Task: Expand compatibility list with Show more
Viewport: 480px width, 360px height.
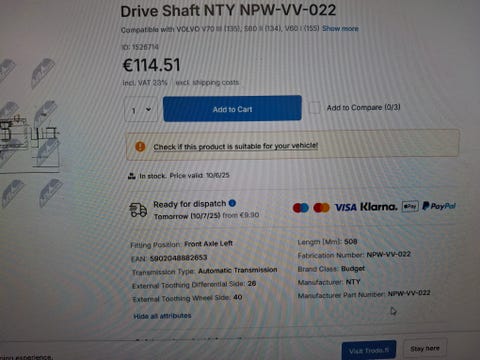Action: [340, 28]
